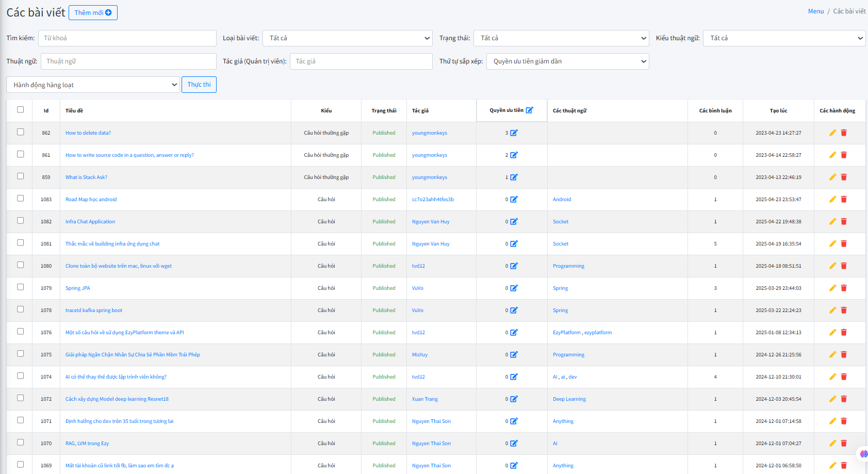Image resolution: width=868 pixels, height=474 pixels.
Task: Check row 1083 checkbox
Action: click(21, 198)
